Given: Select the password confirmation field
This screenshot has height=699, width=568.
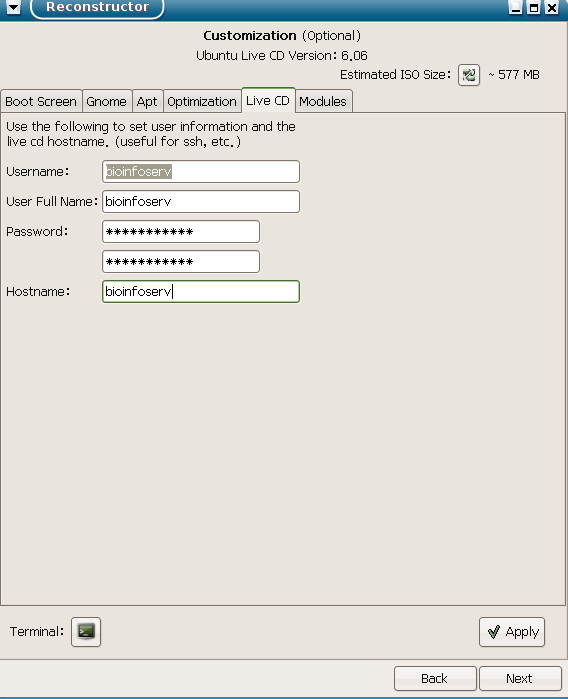Looking at the screenshot, I should pyautogui.click(x=181, y=262).
